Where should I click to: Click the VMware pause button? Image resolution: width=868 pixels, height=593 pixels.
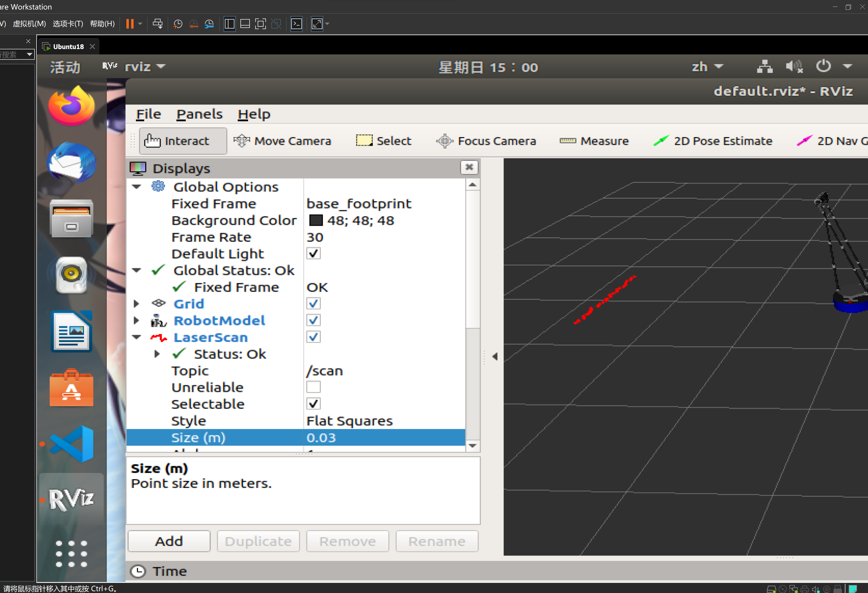coord(130,24)
